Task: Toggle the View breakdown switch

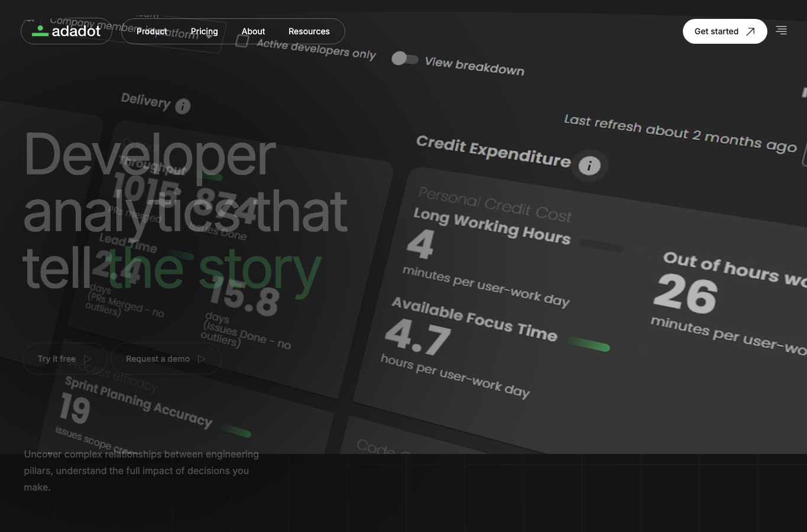Action: [x=405, y=59]
